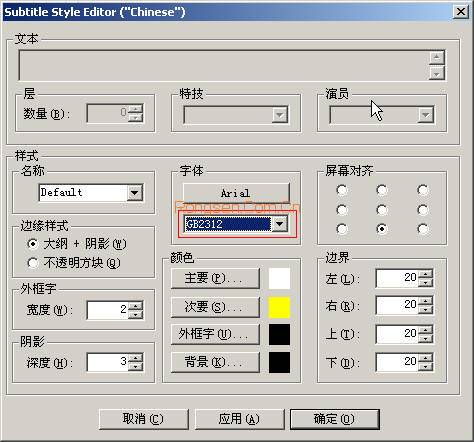
Task: Click the text area scroll down arrow
Action: coord(437,73)
